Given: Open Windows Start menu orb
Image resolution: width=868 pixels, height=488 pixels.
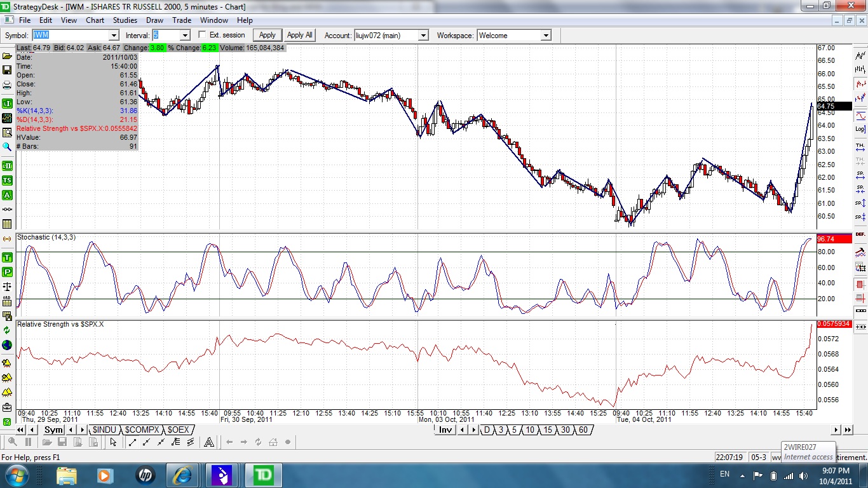Looking at the screenshot, I should pyautogui.click(x=16, y=475).
